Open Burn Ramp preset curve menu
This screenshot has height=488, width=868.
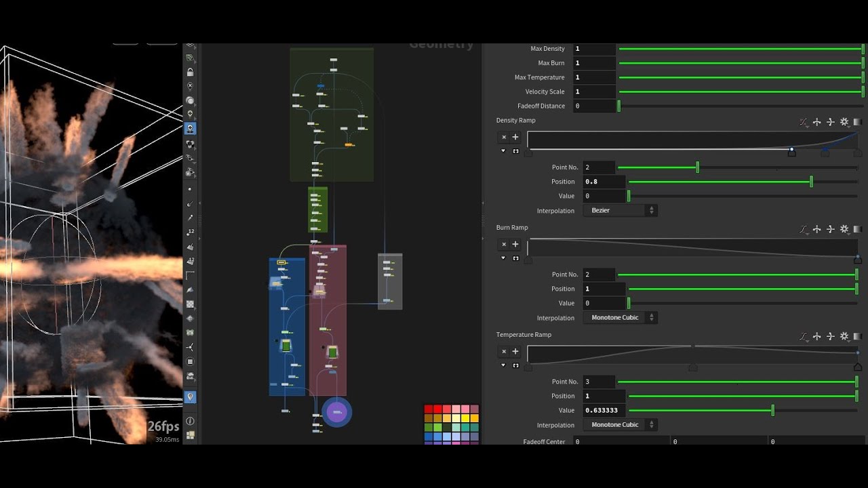(804, 229)
